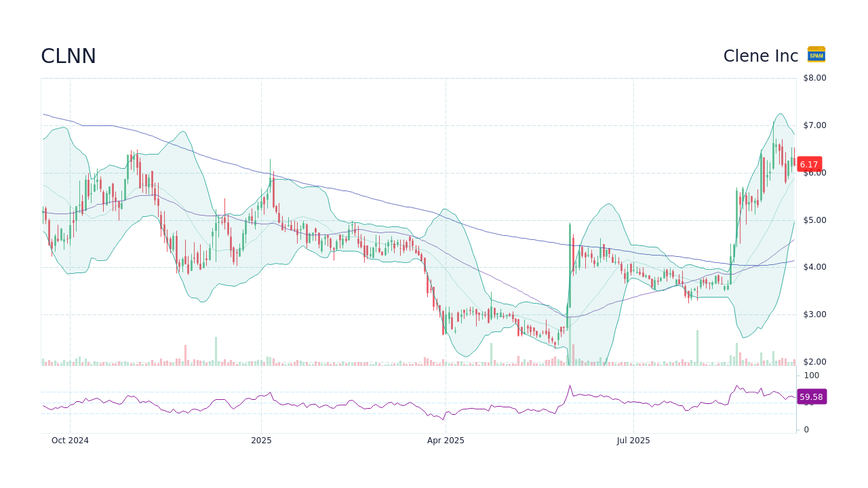The height and width of the screenshot is (488, 868).
Task: Click the CLNN ticker symbol heading
Action: [68, 56]
